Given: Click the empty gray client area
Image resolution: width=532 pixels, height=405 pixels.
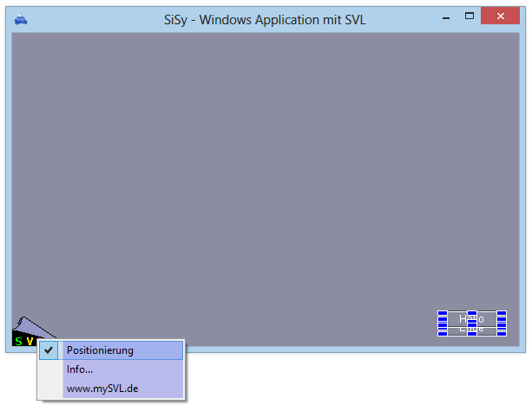Looking at the screenshot, I should [260, 173].
